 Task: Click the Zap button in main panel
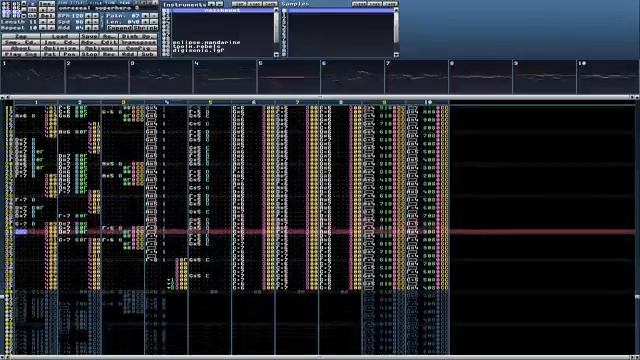21,36
